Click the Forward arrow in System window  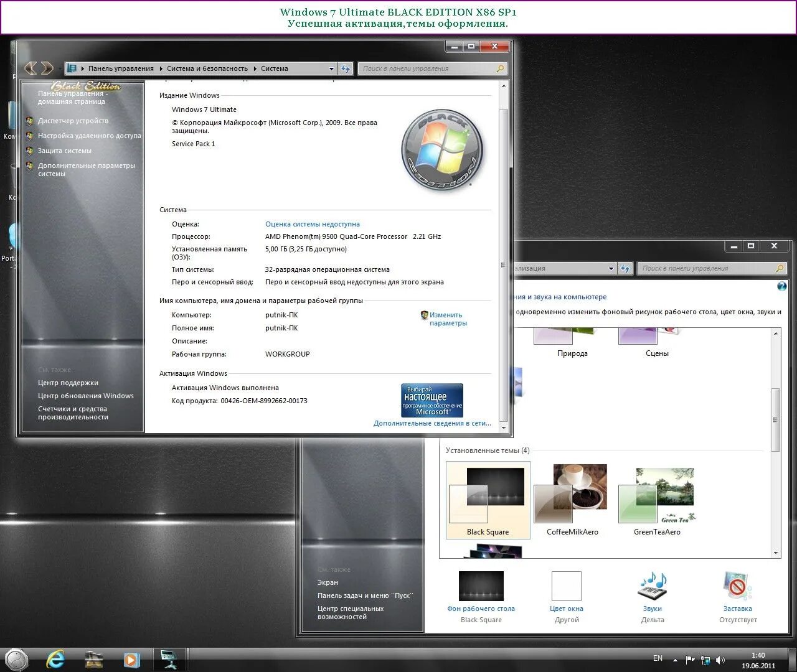click(47, 68)
